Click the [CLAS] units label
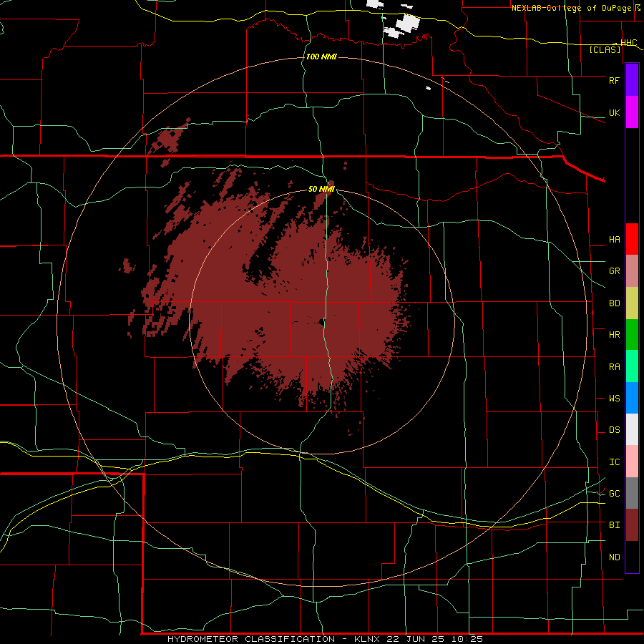Image resolution: width=644 pixels, height=644 pixels. 605,49
